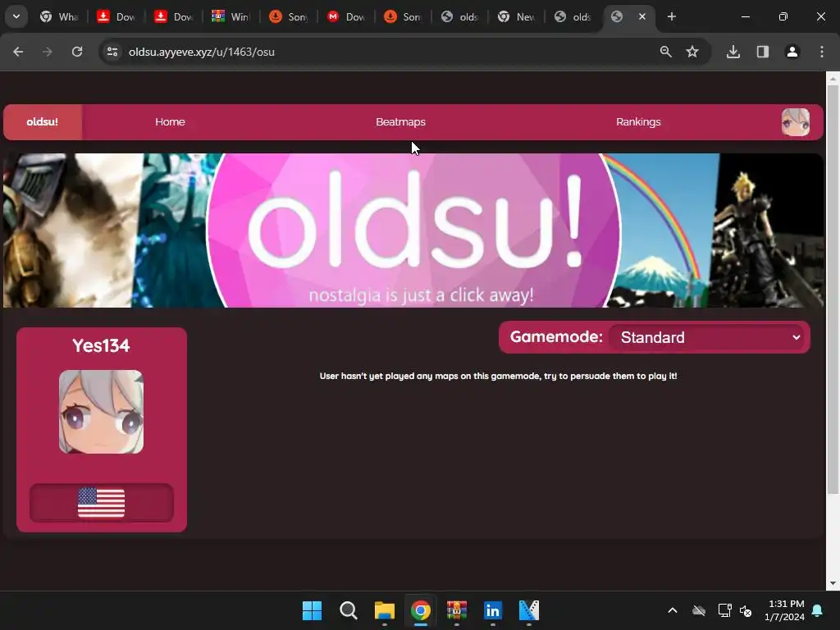Click the browser forward arrow
Image resolution: width=840 pixels, height=630 pixels.
(x=48, y=52)
